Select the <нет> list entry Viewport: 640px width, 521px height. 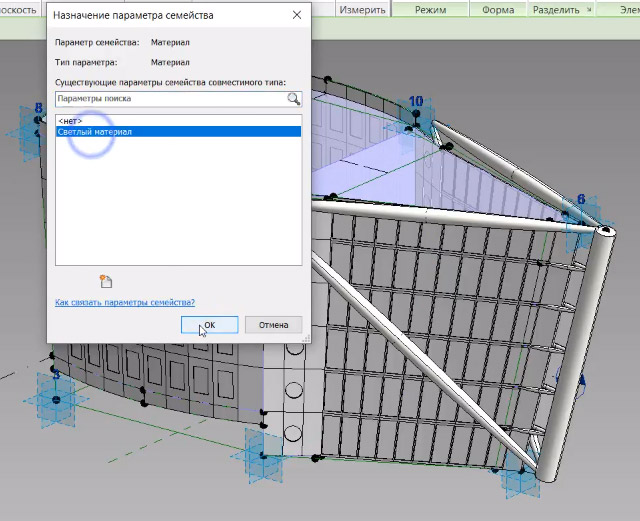click(x=68, y=120)
